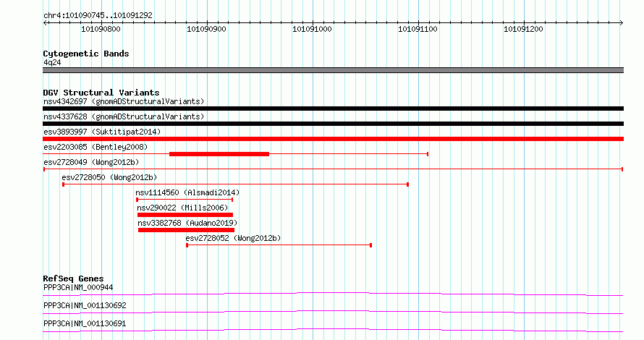Click the right arrow end of ruler
644x340 pixels.
pos(621,23)
